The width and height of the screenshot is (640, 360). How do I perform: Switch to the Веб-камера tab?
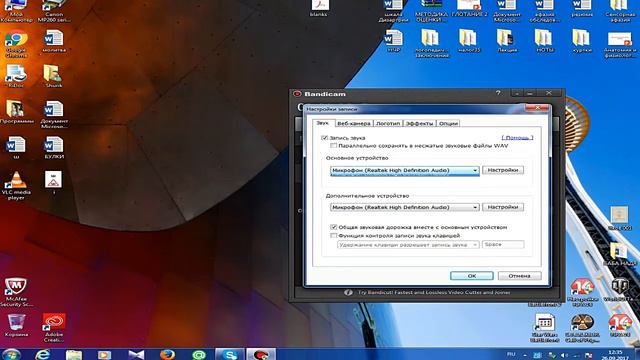[x=353, y=123]
